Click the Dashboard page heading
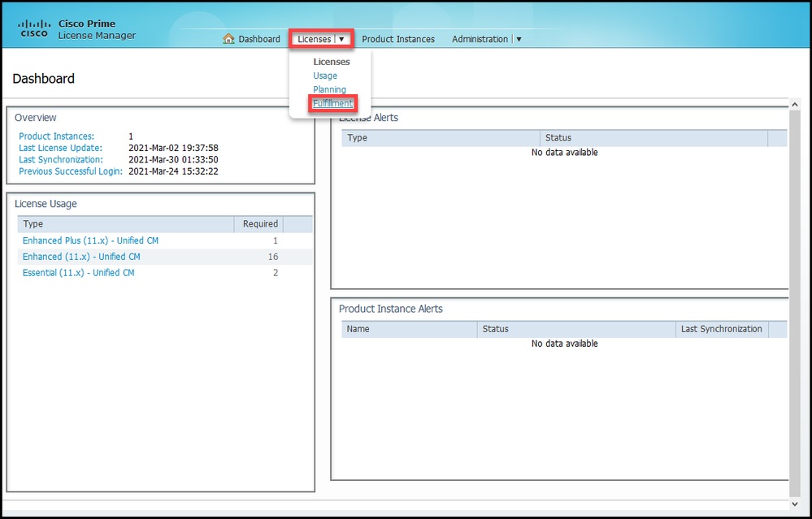 (x=44, y=79)
